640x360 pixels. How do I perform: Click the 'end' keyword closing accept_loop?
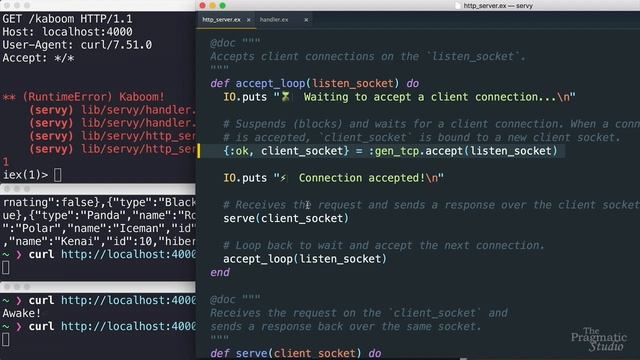tap(220, 272)
